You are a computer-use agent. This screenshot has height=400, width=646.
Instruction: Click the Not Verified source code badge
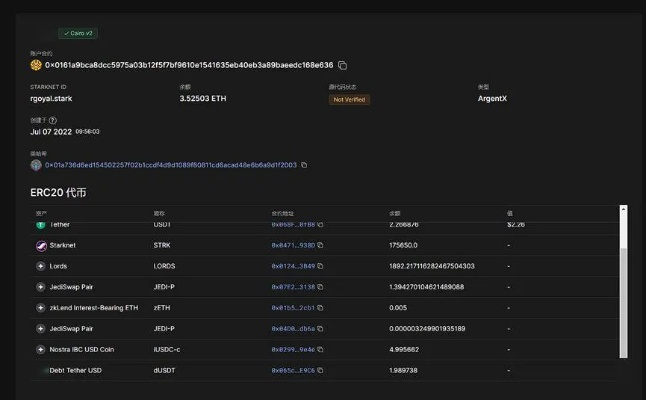click(x=350, y=99)
